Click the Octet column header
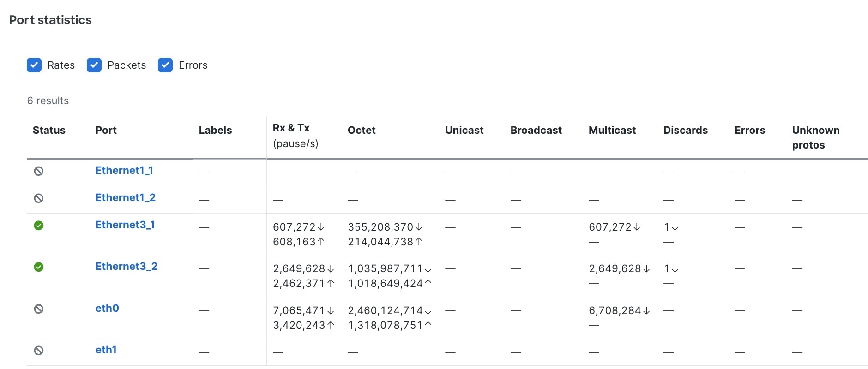 click(362, 130)
